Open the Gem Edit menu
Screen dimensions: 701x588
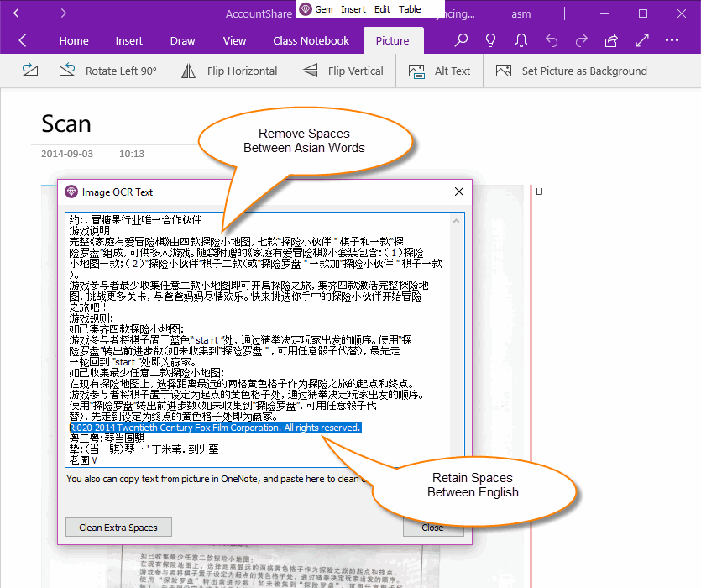point(382,9)
